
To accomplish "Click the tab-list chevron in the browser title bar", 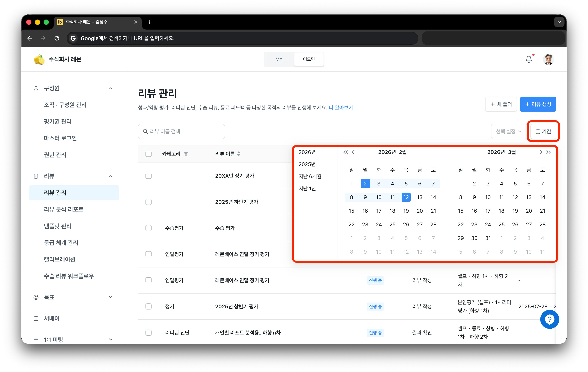I will pyautogui.click(x=559, y=22).
